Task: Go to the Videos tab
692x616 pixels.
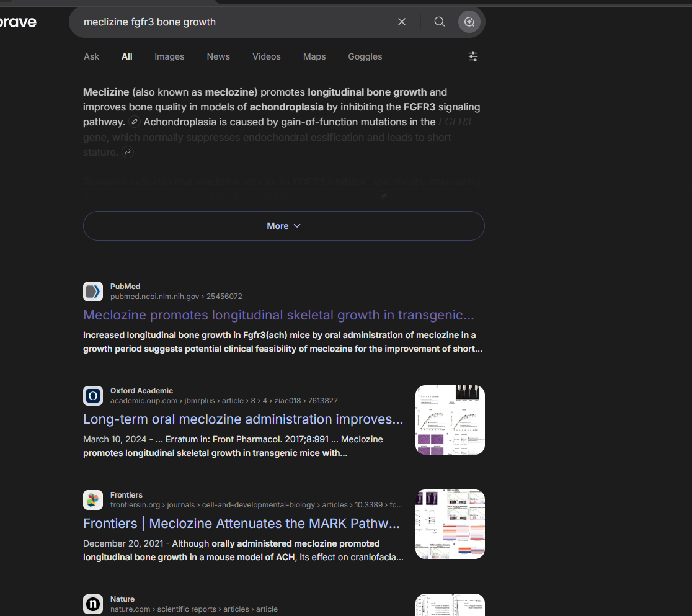Action: tap(266, 56)
